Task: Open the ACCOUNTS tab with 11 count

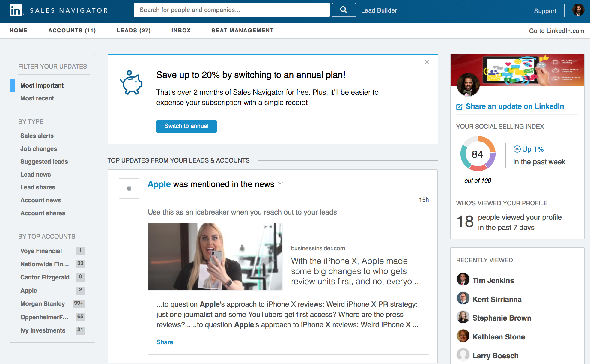Action: coord(73,30)
